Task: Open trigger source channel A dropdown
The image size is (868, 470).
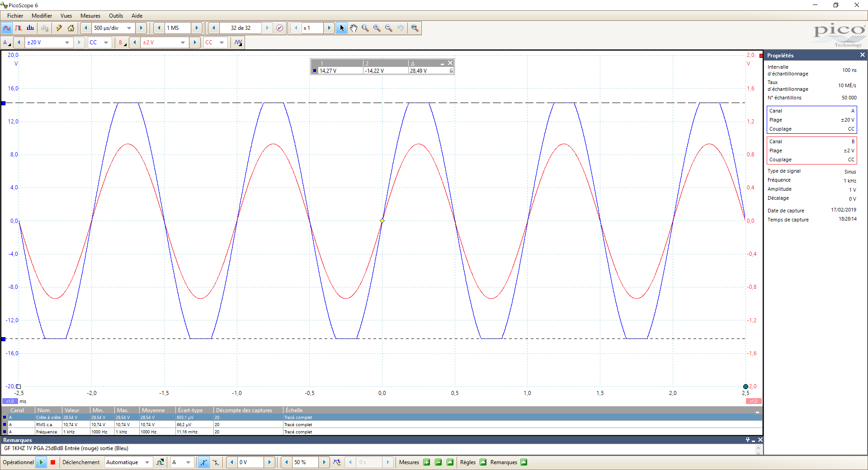Action: tap(189, 462)
